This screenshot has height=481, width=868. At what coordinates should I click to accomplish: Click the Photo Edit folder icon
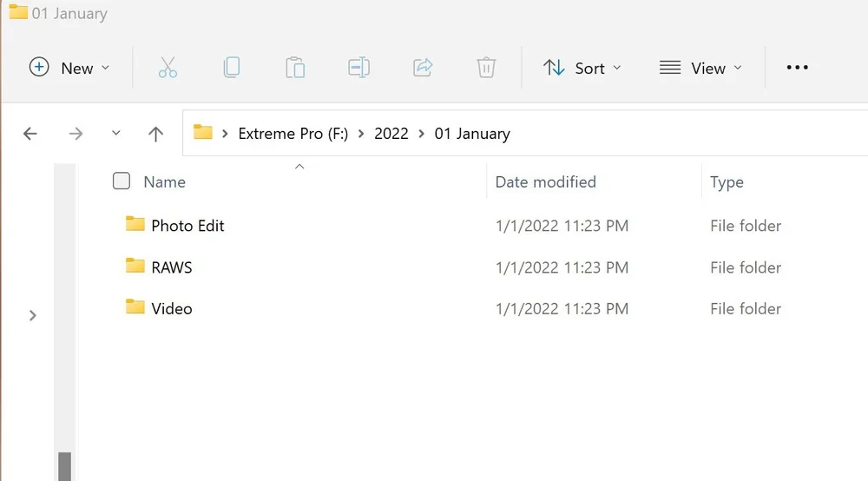click(135, 224)
